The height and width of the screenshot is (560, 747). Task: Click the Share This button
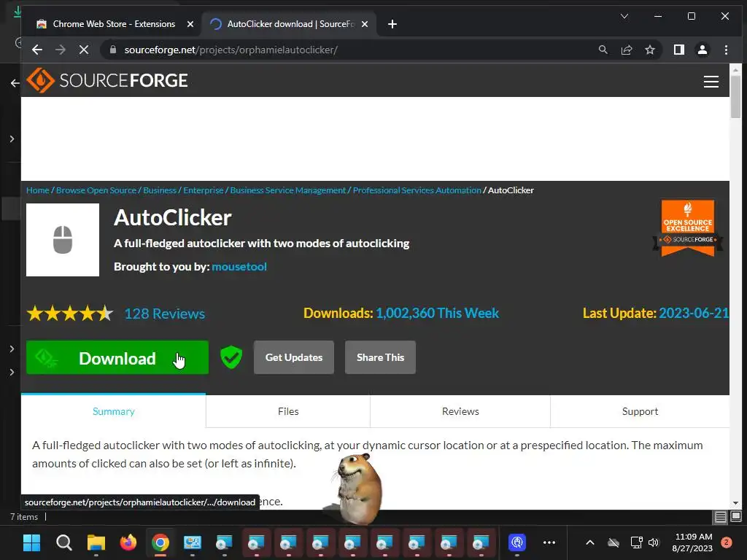coord(380,357)
